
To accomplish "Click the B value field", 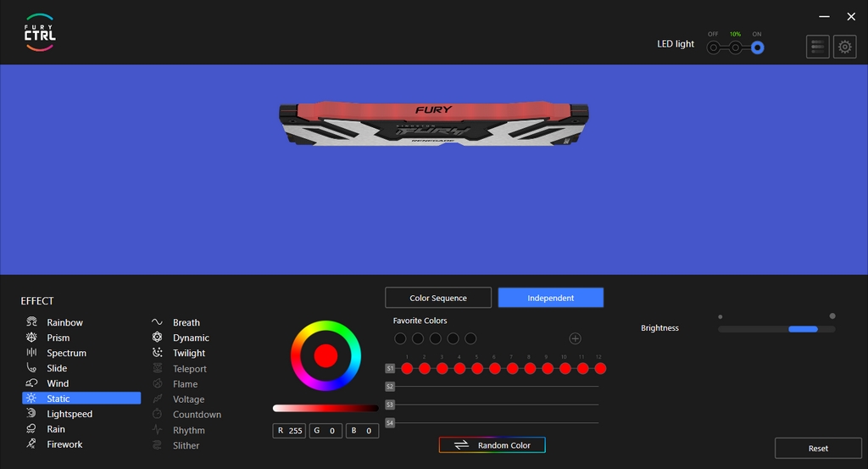I will [362, 430].
